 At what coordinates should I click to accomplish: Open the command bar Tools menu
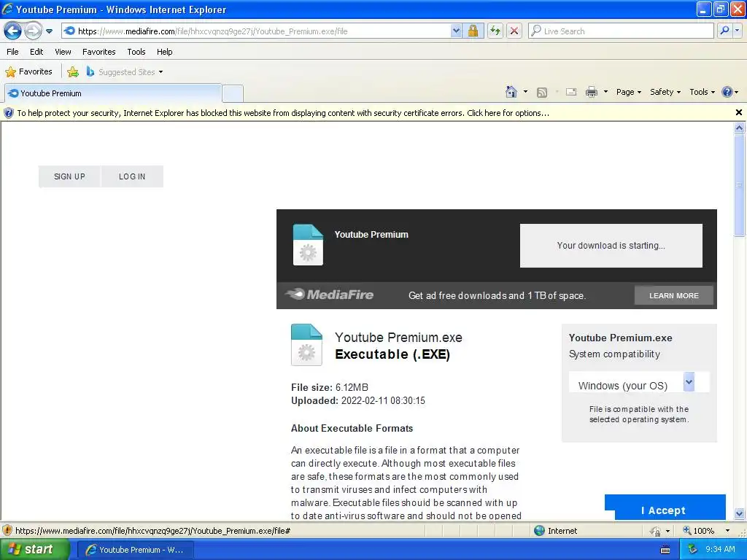[702, 92]
